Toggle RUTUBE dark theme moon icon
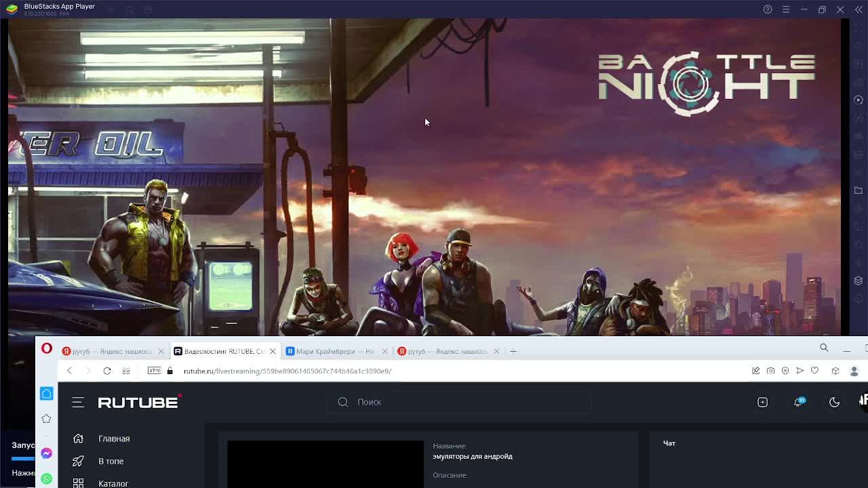The width and height of the screenshot is (868, 488). click(834, 402)
